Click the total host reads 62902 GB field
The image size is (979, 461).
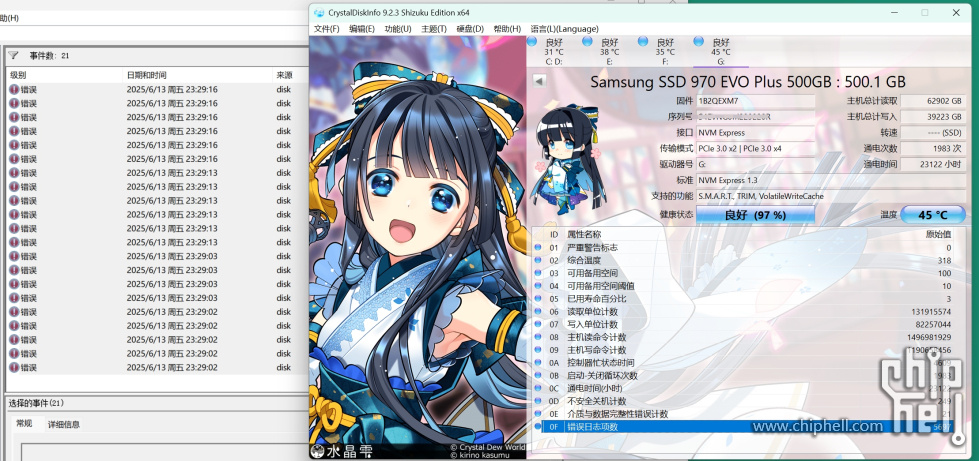click(933, 101)
